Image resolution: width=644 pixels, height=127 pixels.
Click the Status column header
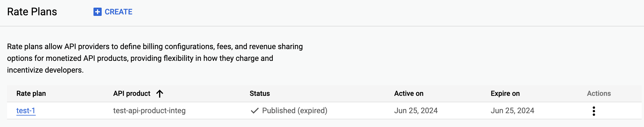pyautogui.click(x=260, y=93)
